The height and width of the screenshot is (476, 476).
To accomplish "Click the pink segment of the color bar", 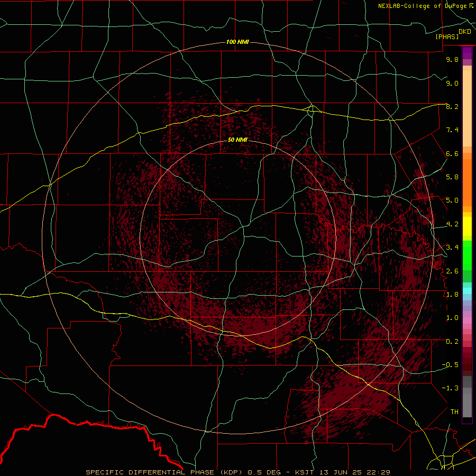I will (x=467, y=321).
